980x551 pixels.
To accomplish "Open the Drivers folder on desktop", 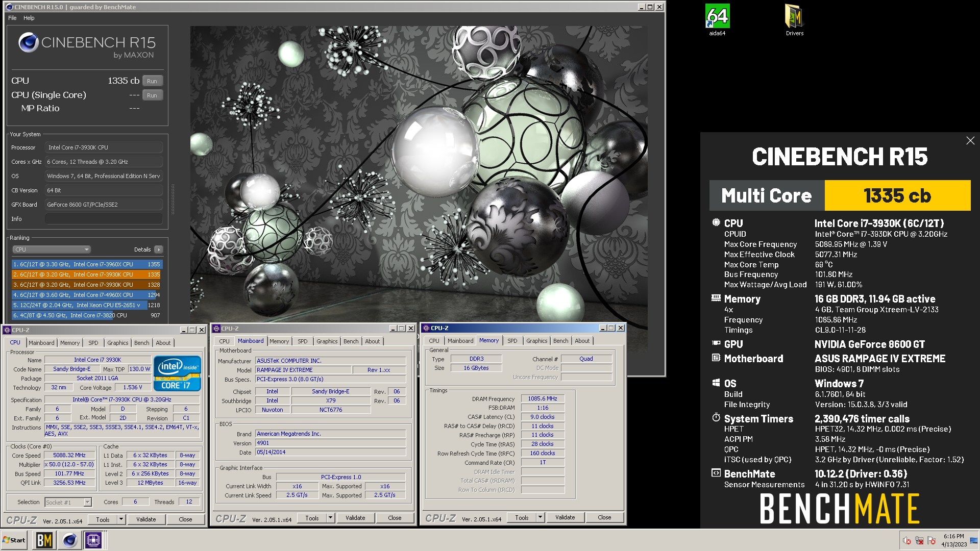I will [x=794, y=20].
